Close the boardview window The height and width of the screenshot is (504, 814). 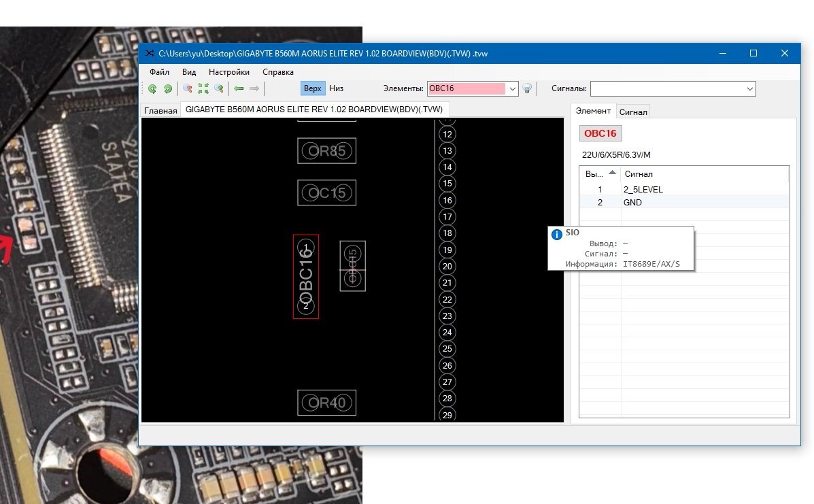click(x=784, y=54)
